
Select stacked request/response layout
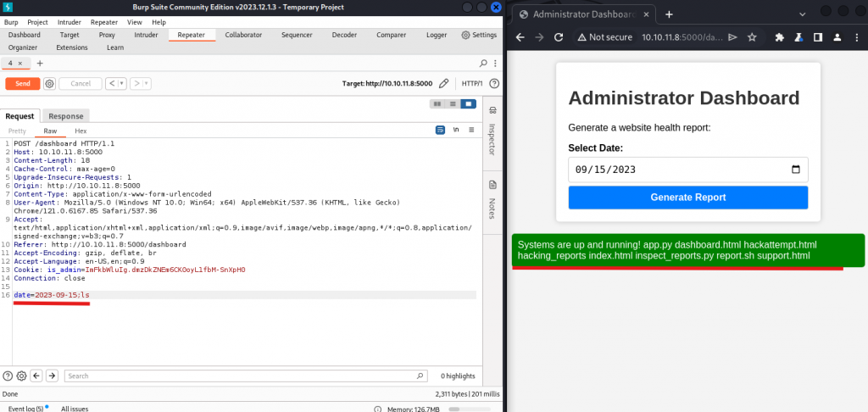pos(453,103)
